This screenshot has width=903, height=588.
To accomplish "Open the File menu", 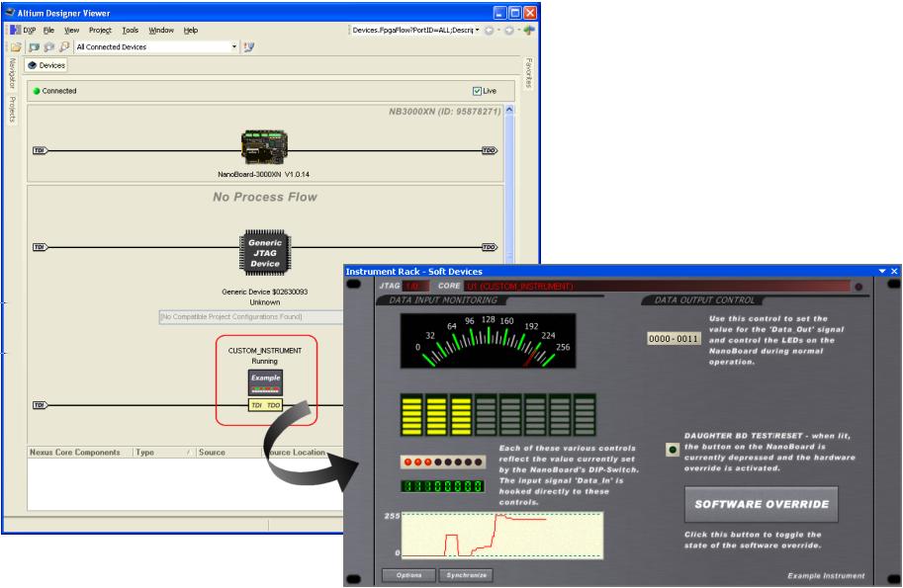I will click(48, 30).
